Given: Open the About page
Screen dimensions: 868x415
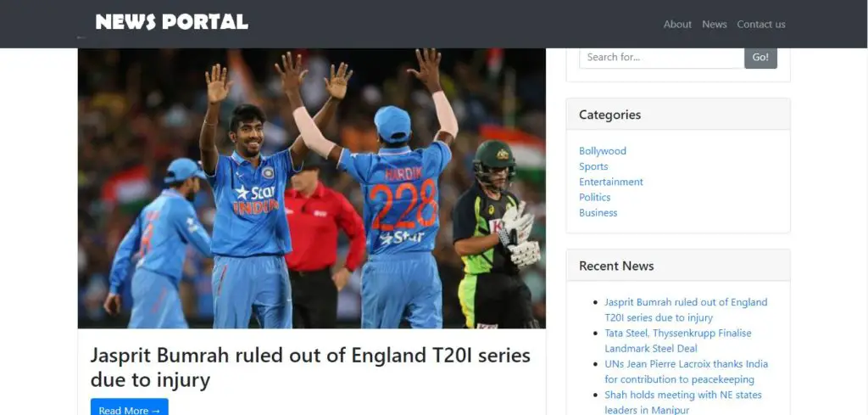Looking at the screenshot, I should (x=677, y=25).
